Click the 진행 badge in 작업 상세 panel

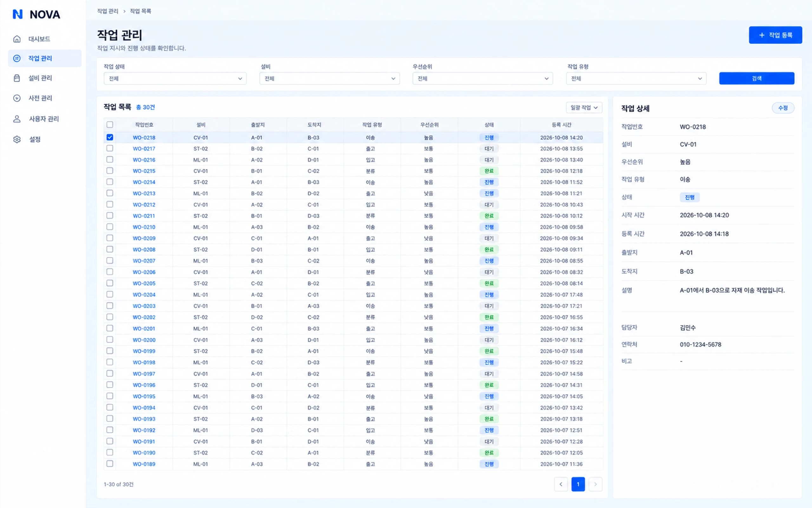(x=690, y=197)
